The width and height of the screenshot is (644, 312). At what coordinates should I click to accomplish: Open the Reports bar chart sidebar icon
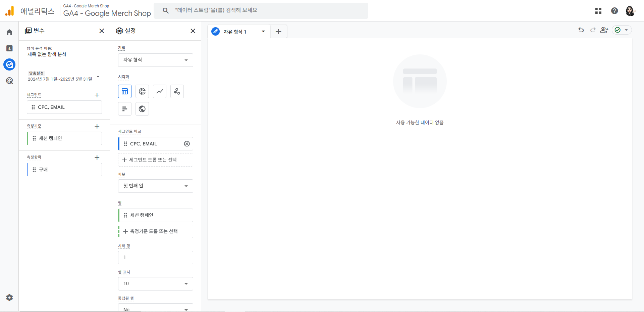tap(9, 48)
